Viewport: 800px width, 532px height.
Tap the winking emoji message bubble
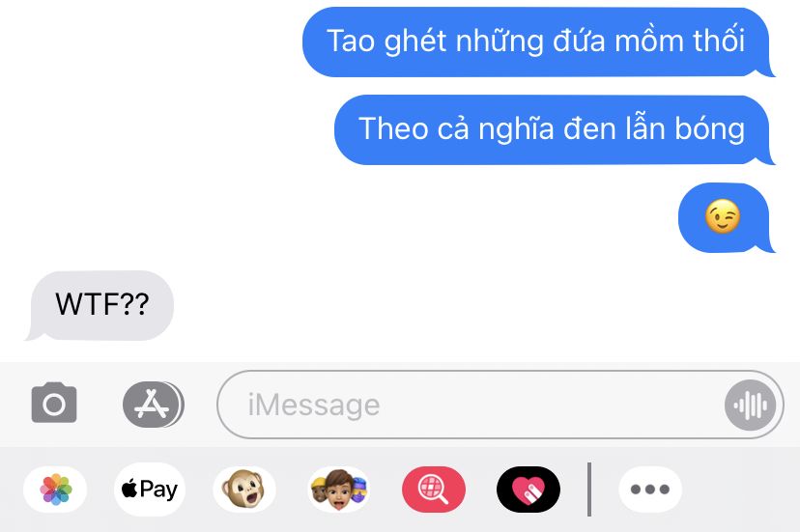click(726, 217)
